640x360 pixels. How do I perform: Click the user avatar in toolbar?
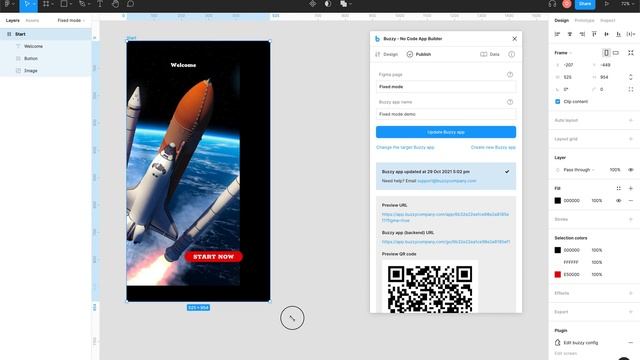click(x=567, y=4)
